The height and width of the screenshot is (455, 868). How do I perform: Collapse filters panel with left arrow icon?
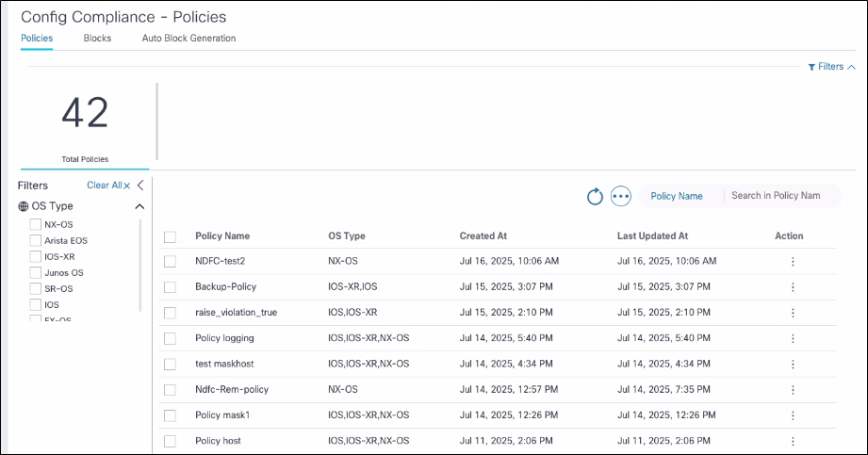tap(140, 186)
